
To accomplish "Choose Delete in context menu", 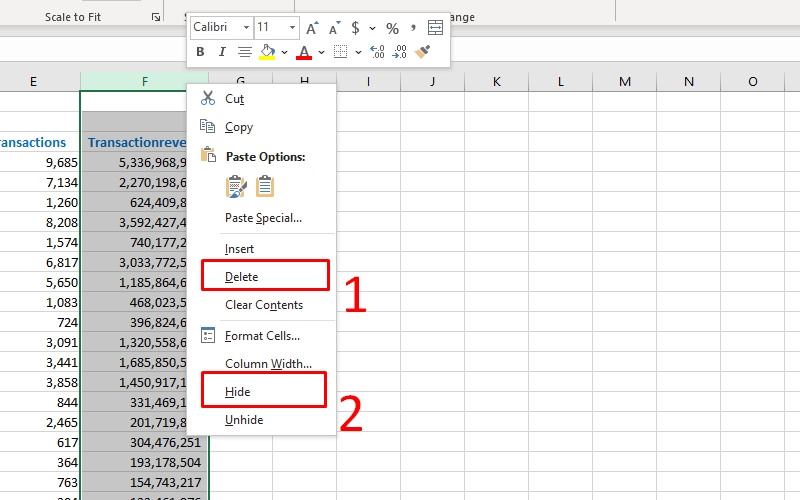I will coord(261,277).
